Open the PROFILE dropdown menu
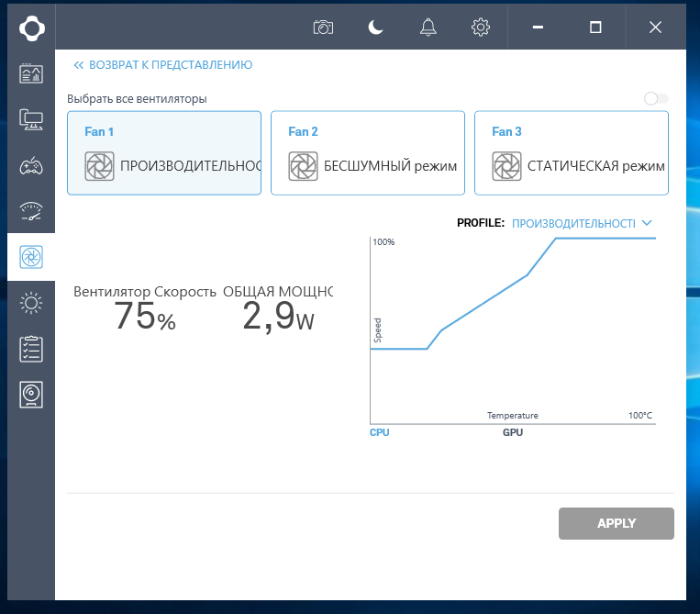This screenshot has width=700, height=614. pos(573,223)
